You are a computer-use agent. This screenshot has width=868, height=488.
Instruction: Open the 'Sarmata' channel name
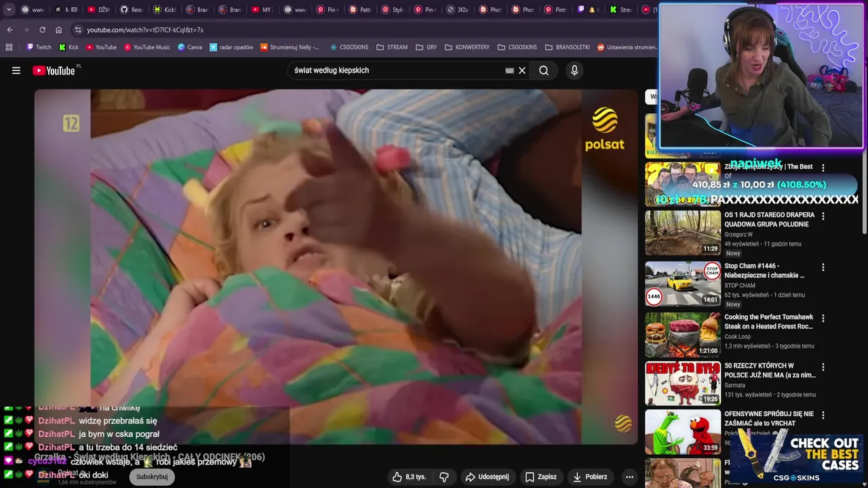pyautogui.click(x=735, y=386)
